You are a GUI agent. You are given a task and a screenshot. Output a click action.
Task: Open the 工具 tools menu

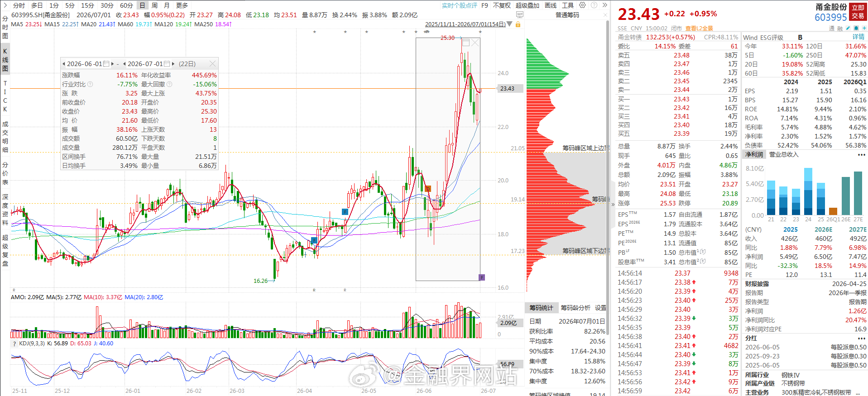click(x=568, y=5)
